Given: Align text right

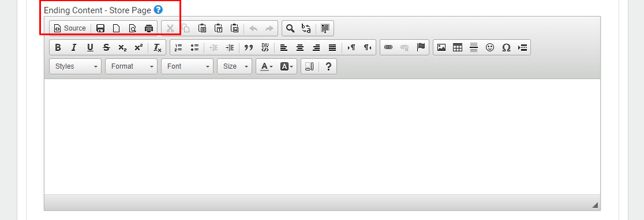Looking at the screenshot, I should tap(316, 47).
